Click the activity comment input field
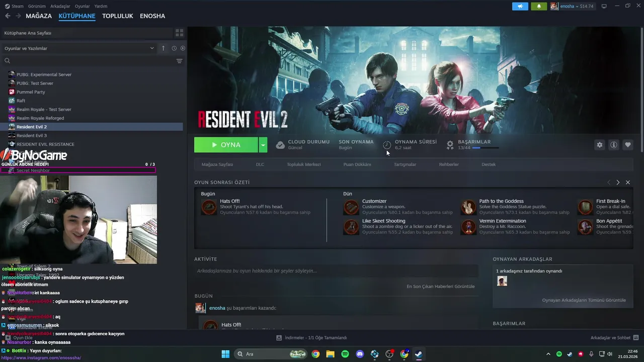This screenshot has width=644, height=362. [336, 271]
